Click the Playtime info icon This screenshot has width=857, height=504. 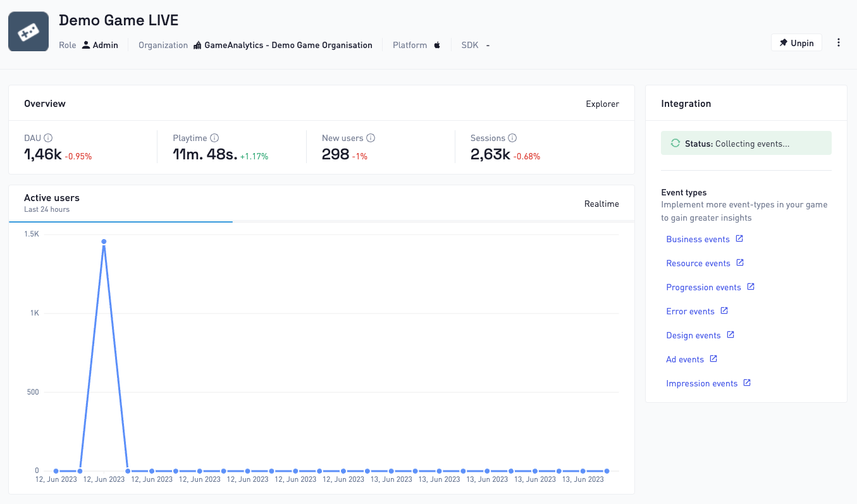[214, 138]
